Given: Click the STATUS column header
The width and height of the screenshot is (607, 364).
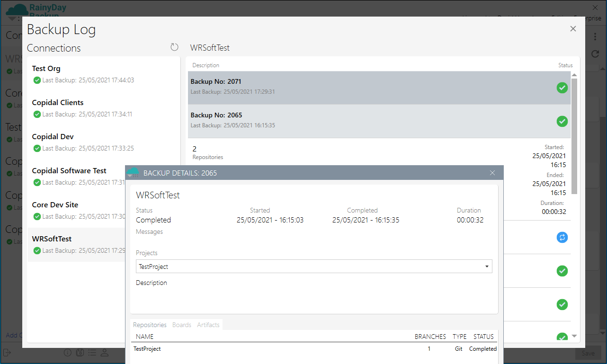Looking at the screenshot, I should [483, 337].
